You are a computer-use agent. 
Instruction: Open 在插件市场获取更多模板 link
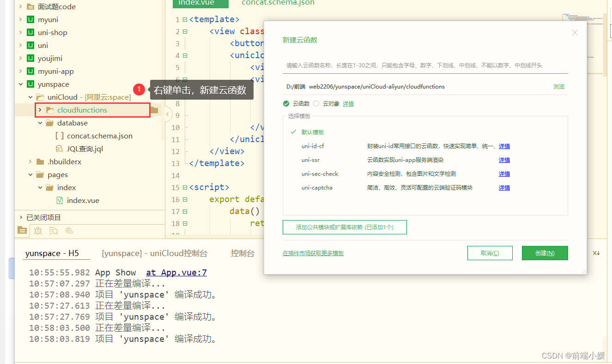click(313, 253)
